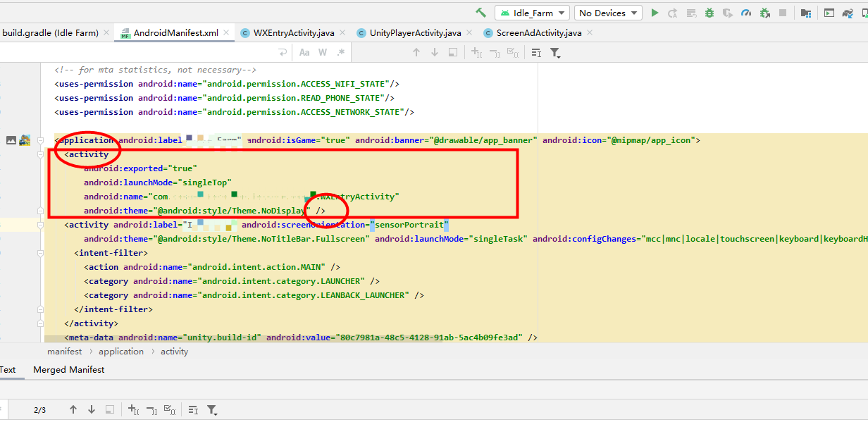868x446 pixels.
Task: Click bottom bar Unselect Occurrence icon
Action: pos(151,409)
